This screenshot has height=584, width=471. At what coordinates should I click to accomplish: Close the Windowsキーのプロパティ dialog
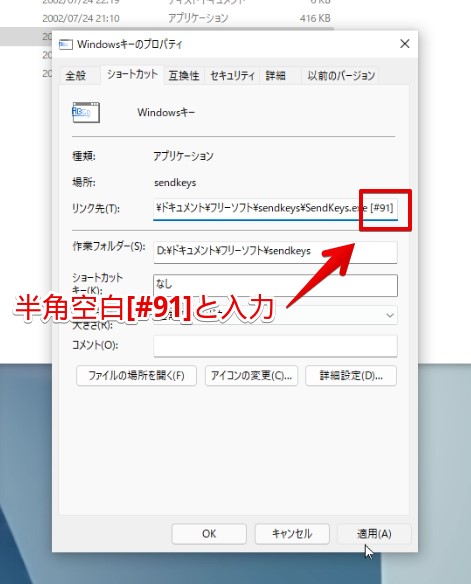pyautogui.click(x=405, y=44)
